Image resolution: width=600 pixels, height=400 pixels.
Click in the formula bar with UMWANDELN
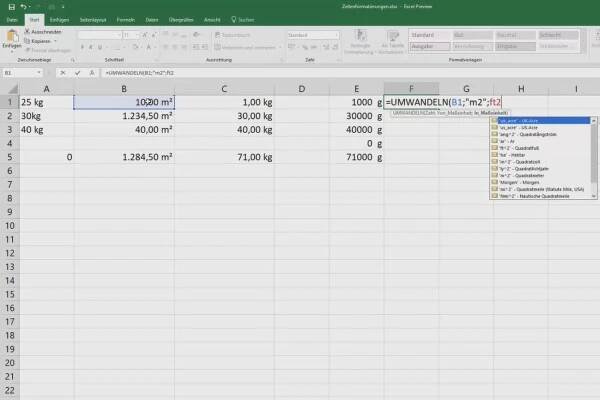click(300, 72)
